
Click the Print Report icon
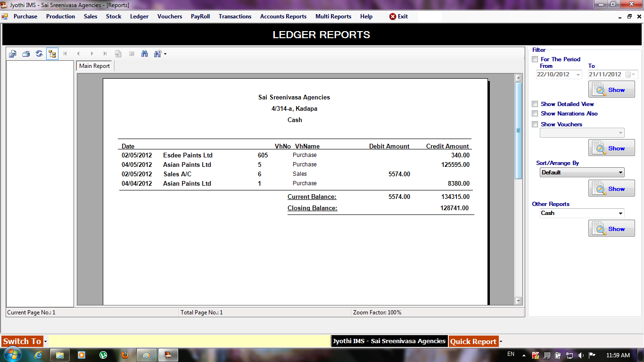pyautogui.click(x=26, y=54)
